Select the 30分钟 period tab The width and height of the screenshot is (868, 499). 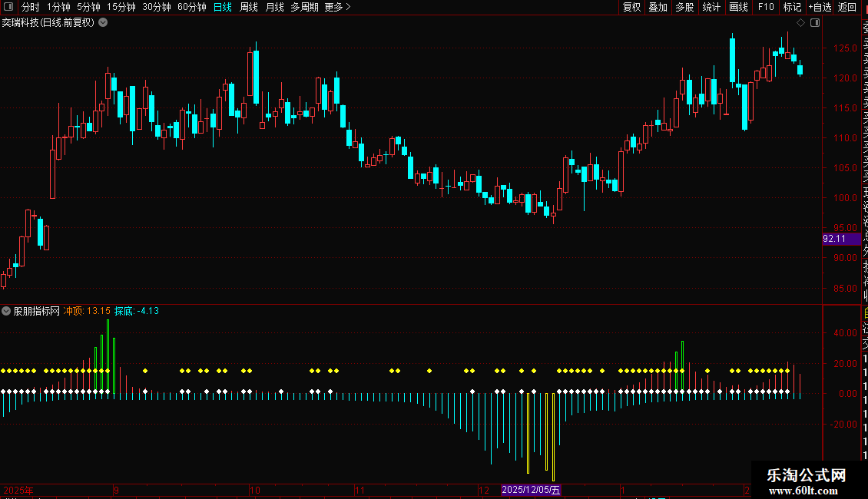point(157,7)
